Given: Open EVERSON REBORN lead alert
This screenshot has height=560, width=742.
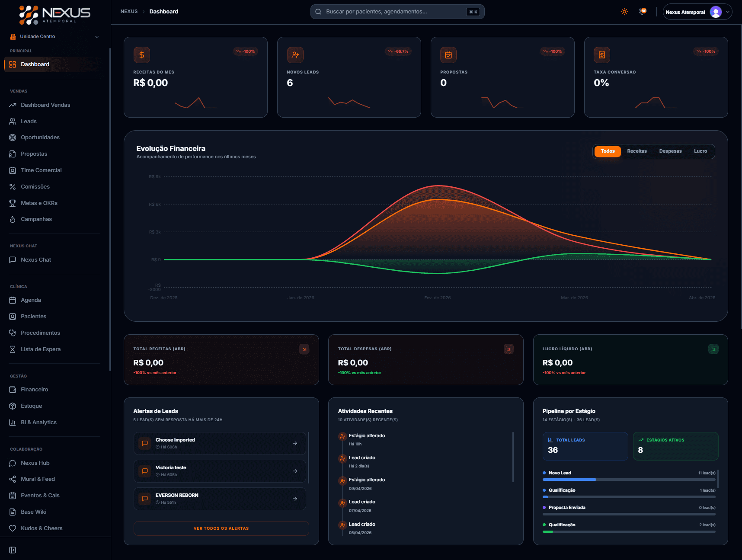Looking at the screenshot, I should 220,499.
